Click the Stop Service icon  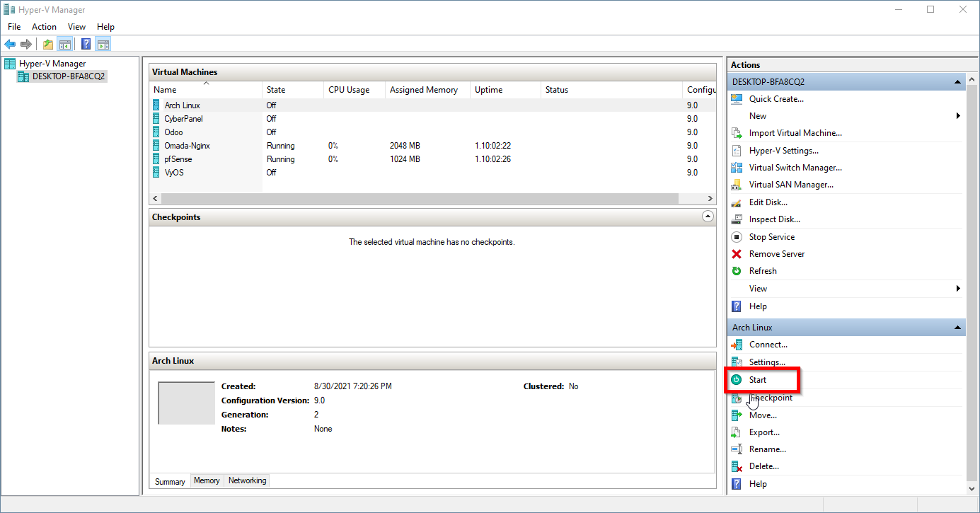pyautogui.click(x=737, y=237)
